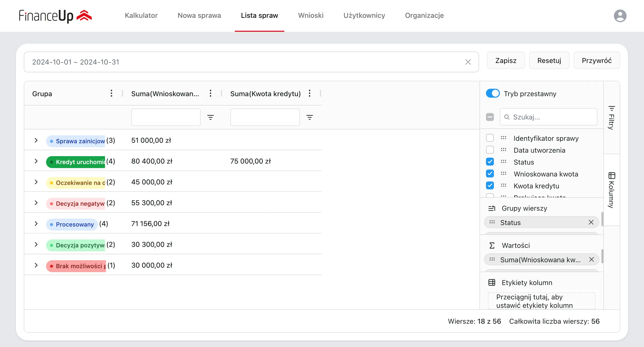Expand the Decyzja pozytywna group row
Viewport: 644px width, 347px height.
(x=36, y=244)
